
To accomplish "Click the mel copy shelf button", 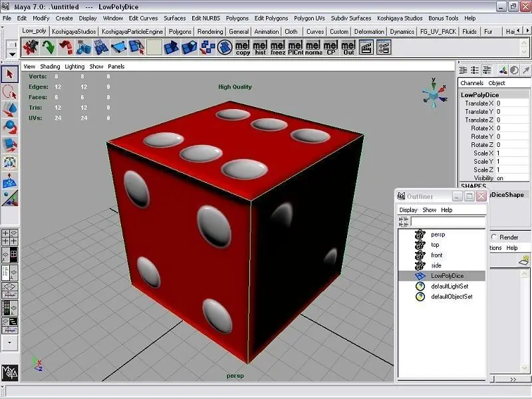I will point(243,47).
